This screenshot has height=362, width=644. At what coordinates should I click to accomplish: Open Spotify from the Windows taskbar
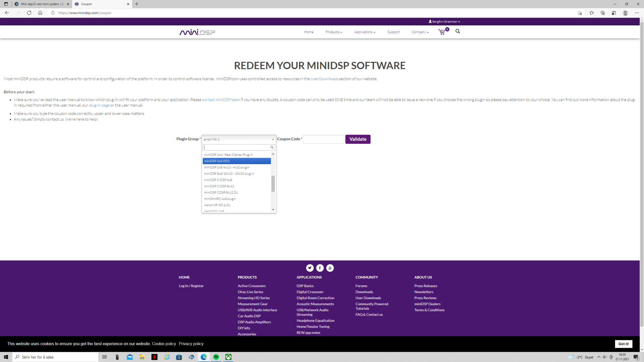[216, 357]
